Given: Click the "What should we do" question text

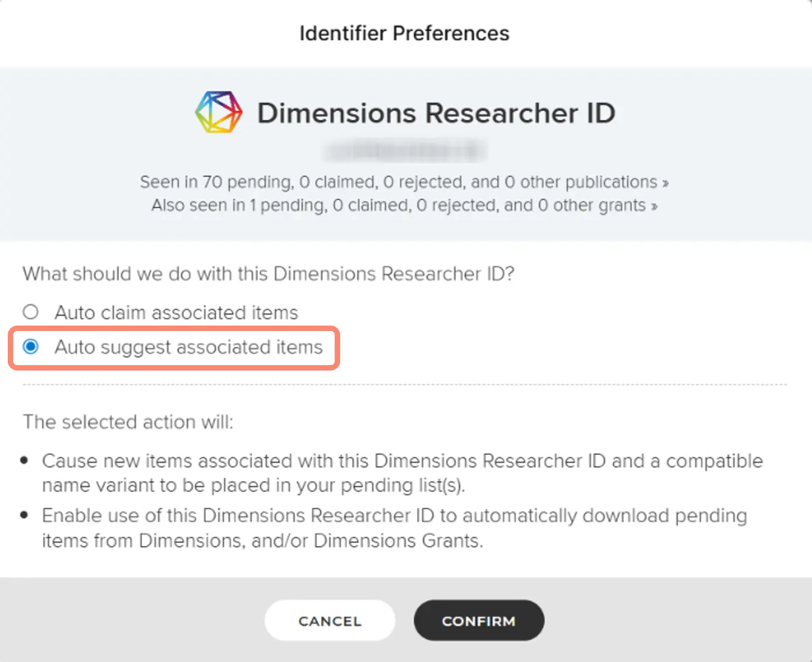Looking at the screenshot, I should pos(268,274).
